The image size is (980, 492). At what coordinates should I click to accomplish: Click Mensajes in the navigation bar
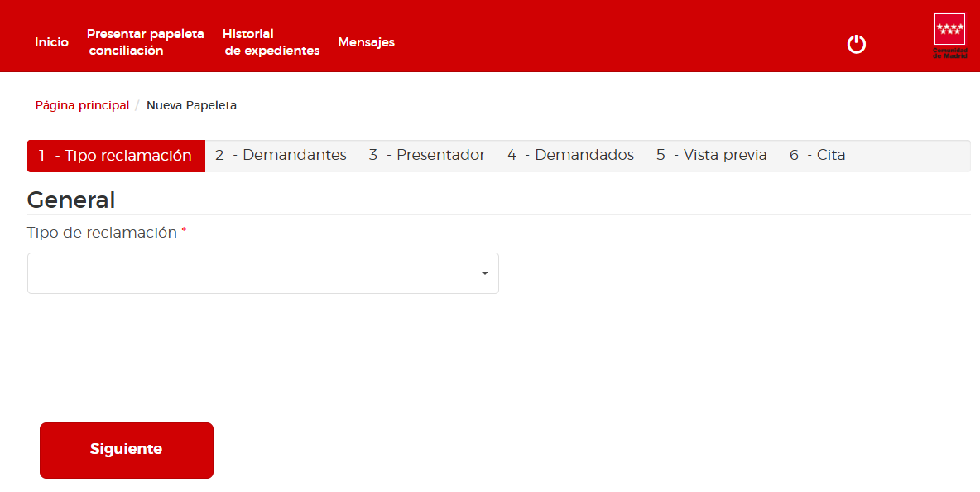(x=366, y=42)
